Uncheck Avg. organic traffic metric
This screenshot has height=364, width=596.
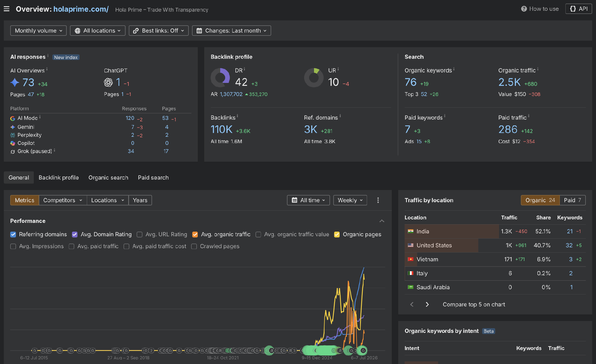195,235
